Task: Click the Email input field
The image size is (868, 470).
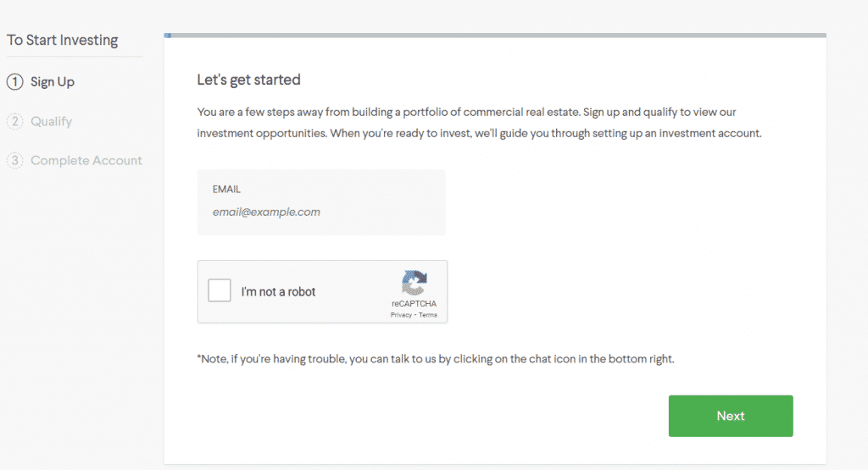Action: (321, 202)
